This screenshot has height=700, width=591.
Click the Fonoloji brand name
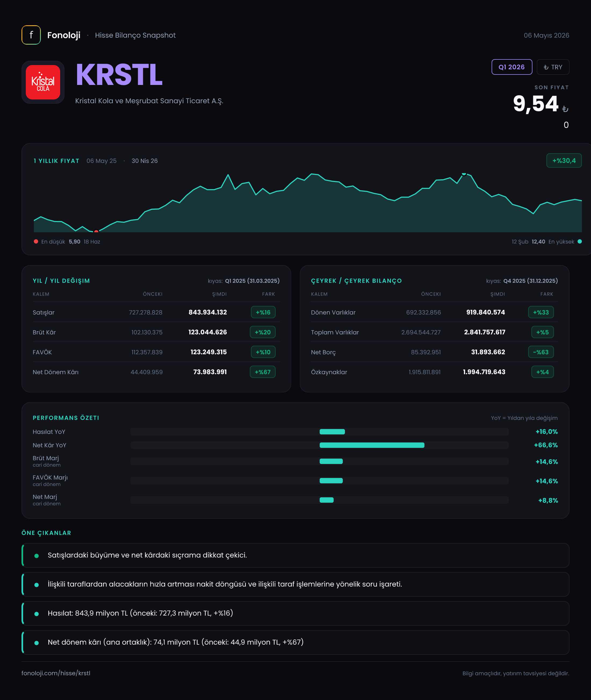[64, 35]
